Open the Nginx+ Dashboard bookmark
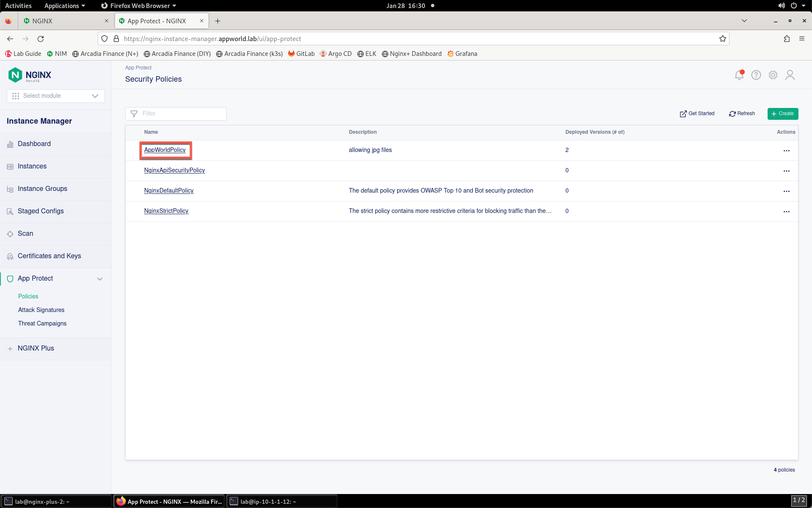Viewport: 812px width, 508px height. [411, 54]
